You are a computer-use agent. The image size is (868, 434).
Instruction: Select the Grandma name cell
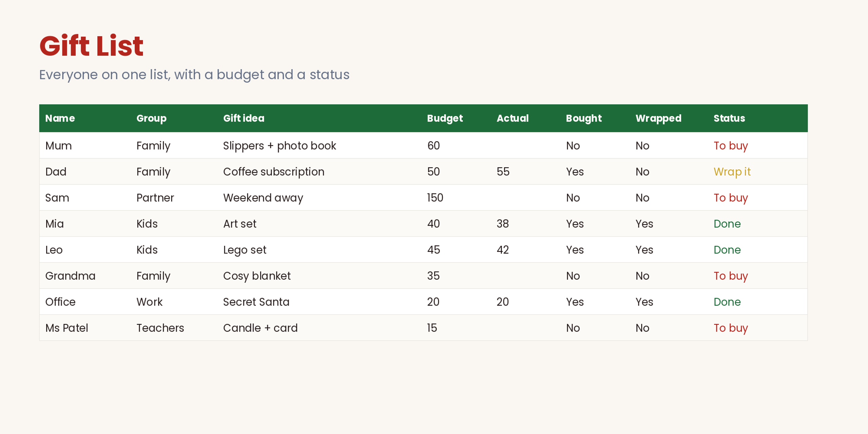(71, 276)
